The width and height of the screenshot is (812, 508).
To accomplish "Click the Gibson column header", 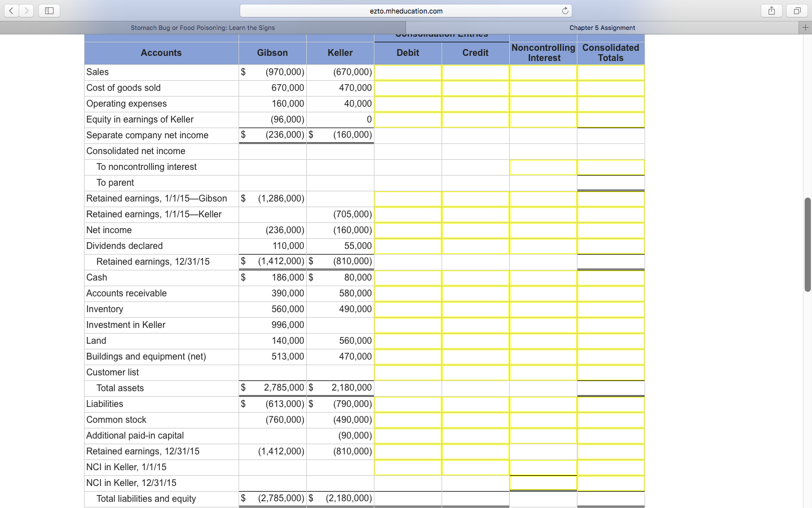I will coord(272,53).
